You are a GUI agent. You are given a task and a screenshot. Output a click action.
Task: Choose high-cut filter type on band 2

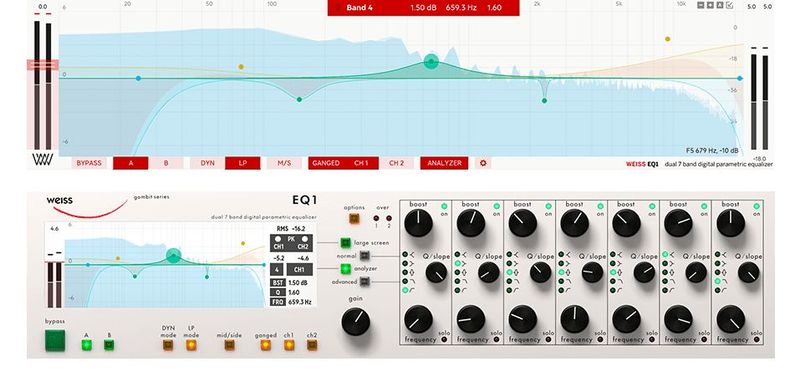click(x=457, y=281)
